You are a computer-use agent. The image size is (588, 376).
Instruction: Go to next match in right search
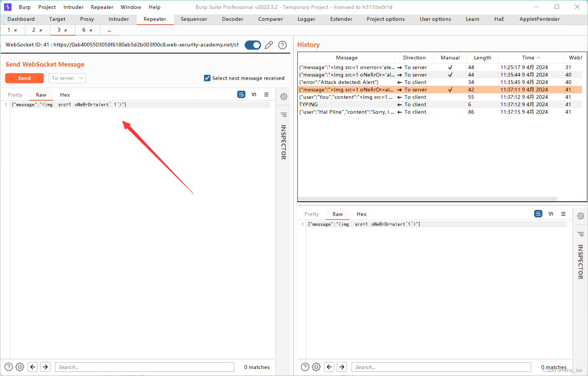tap(342, 367)
